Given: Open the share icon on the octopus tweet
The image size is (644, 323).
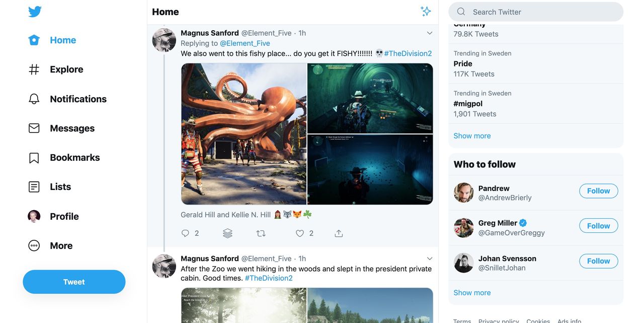Looking at the screenshot, I should (338, 233).
